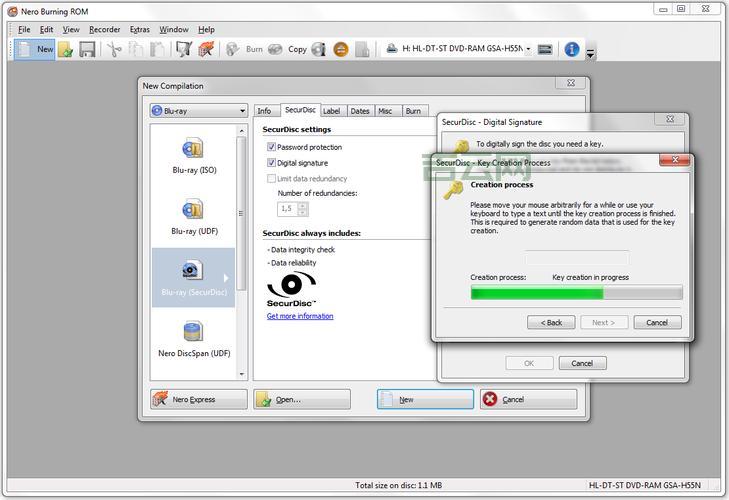Uncheck the Password protection checkbox
Viewport: 729px width, 500px height.
click(271, 147)
